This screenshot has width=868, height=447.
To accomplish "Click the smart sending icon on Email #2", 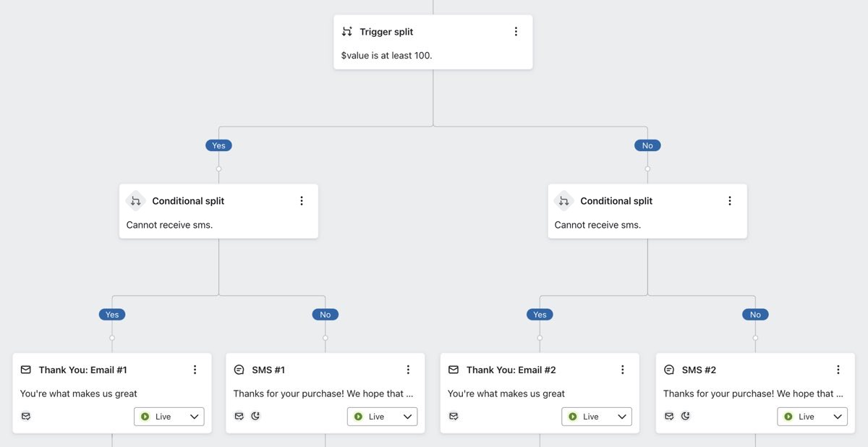I will (454, 416).
